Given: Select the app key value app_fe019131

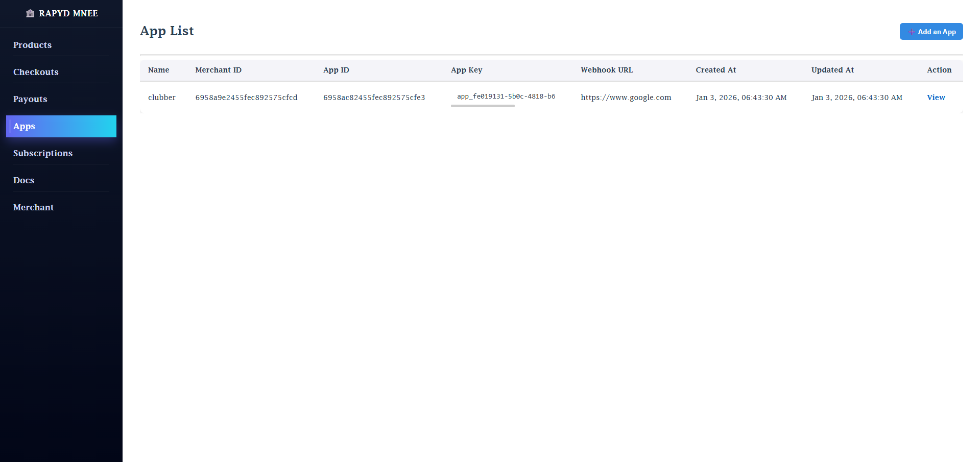Looking at the screenshot, I should pyautogui.click(x=506, y=96).
